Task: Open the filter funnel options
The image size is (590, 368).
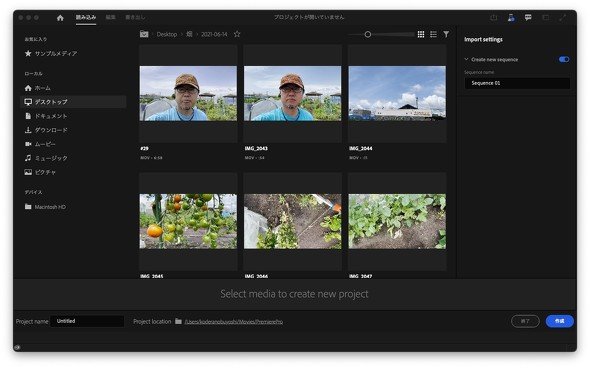Action: coord(446,34)
